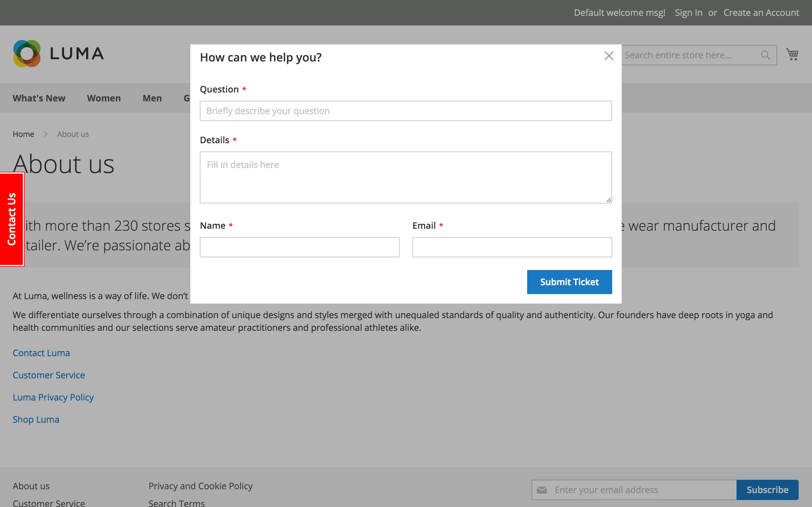Open the Men menu
812x507 pixels.
pos(152,98)
